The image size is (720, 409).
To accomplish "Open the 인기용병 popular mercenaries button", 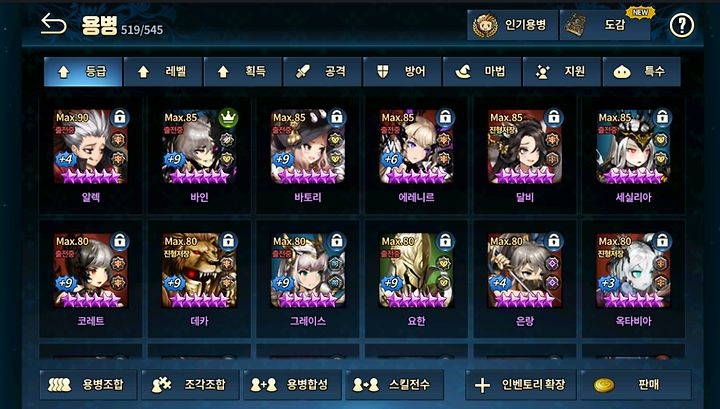I will click(512, 25).
